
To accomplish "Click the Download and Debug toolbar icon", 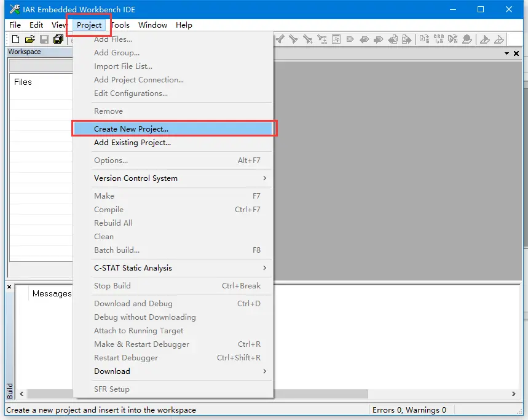I will click(485, 39).
